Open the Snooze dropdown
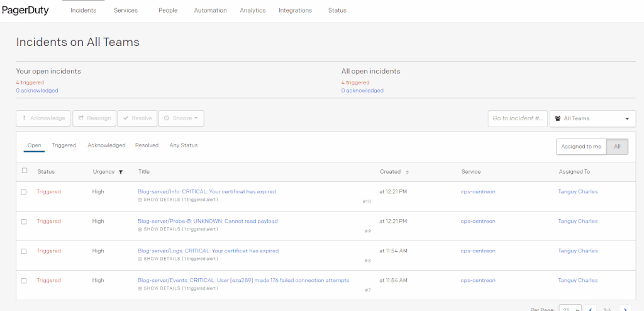Viewport: 644px width, 311px height. [181, 118]
